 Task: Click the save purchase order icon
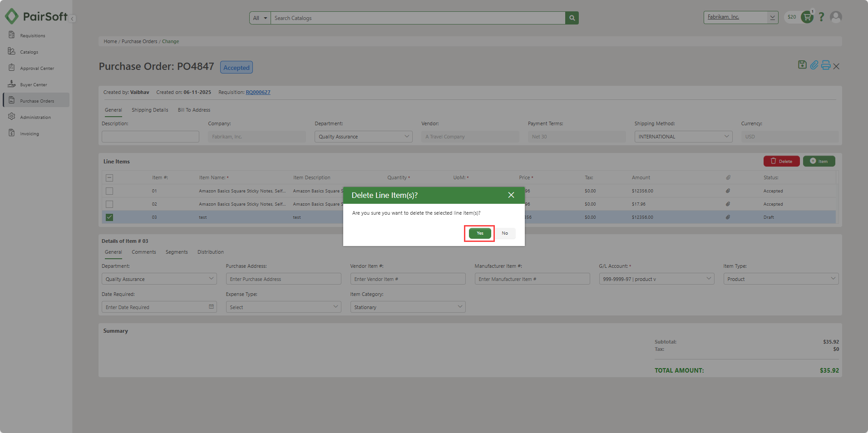[x=802, y=65]
